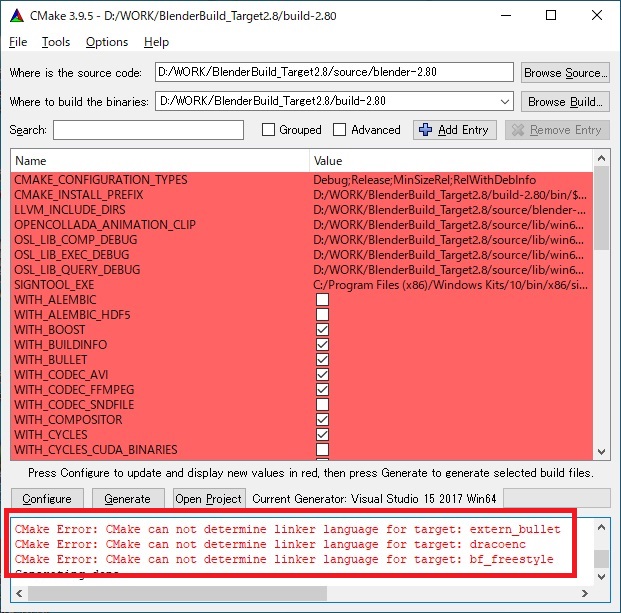Expand the build binaries path dropdown
This screenshot has width=621, height=613.
tap(505, 101)
